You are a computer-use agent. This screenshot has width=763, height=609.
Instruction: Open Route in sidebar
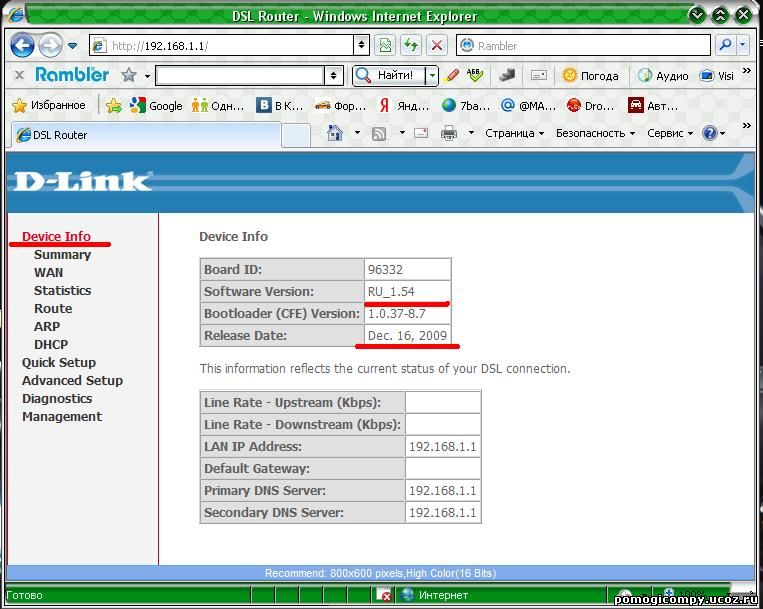click(x=53, y=308)
